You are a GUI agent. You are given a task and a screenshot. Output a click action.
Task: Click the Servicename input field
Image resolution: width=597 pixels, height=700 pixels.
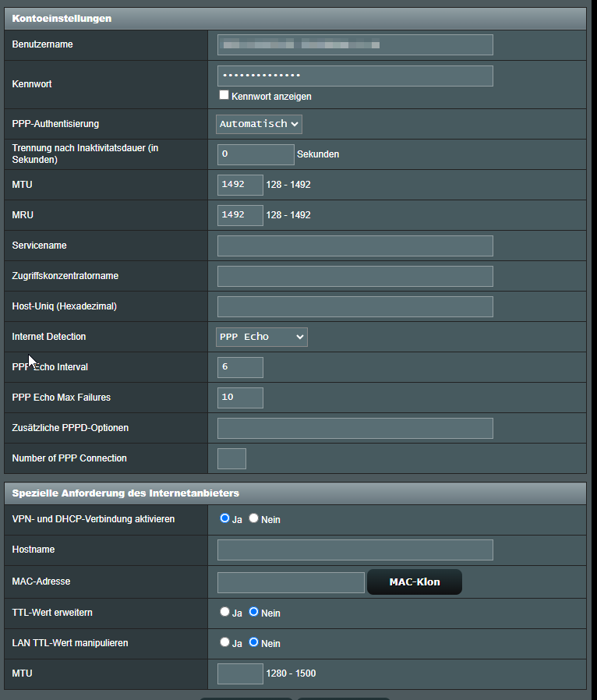355,246
